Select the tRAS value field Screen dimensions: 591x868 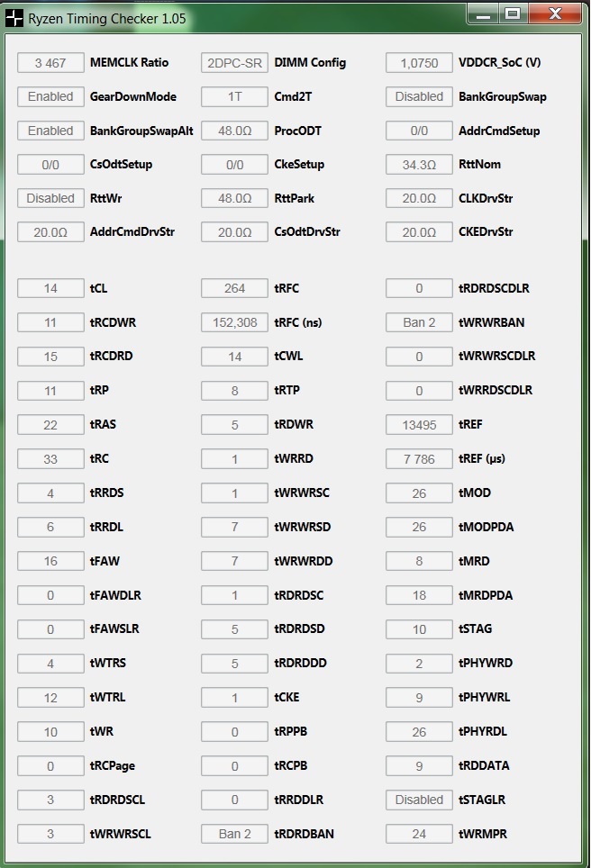coord(50,425)
